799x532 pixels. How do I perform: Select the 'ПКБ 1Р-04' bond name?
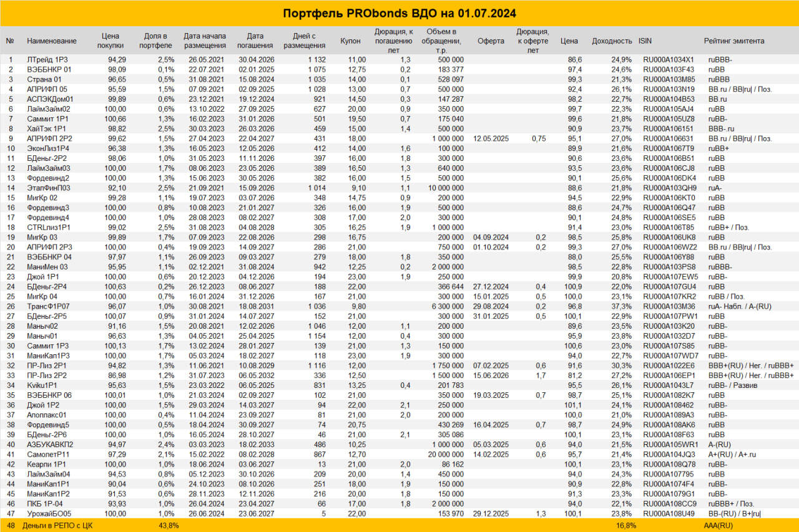44,503
